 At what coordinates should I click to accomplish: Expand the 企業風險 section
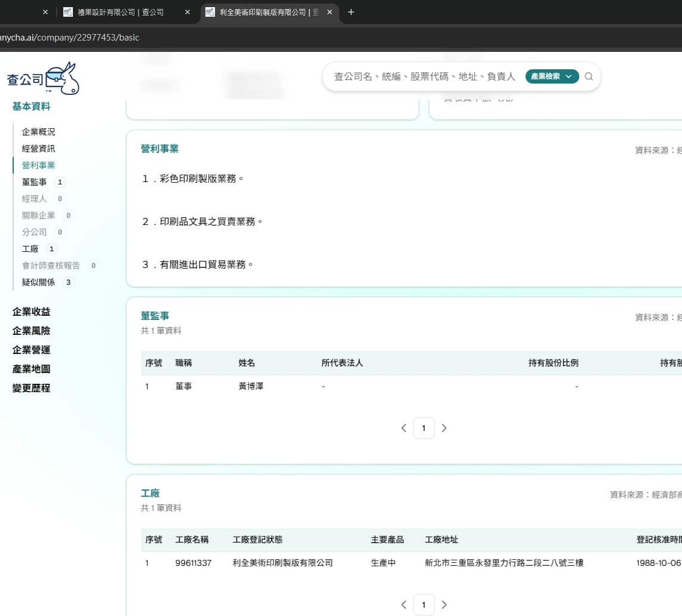[31, 331]
